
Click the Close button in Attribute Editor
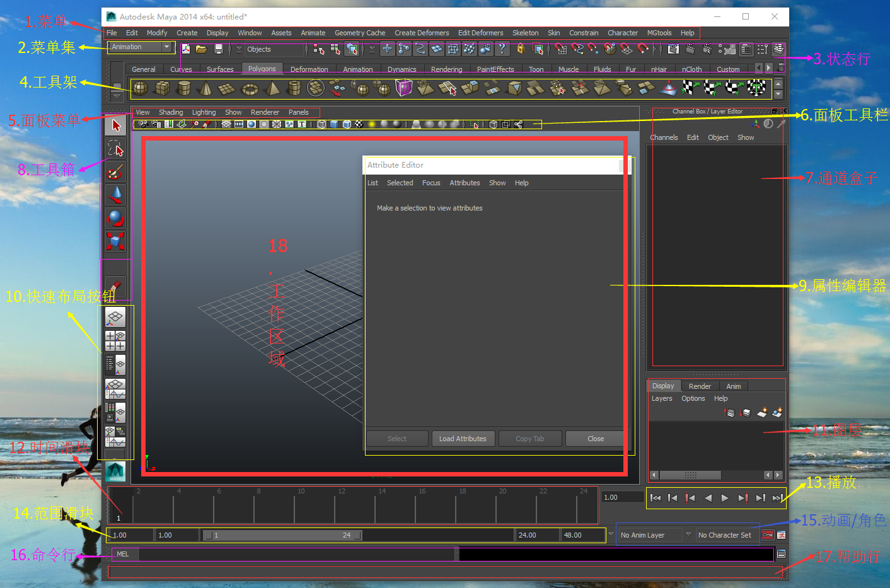[595, 439]
